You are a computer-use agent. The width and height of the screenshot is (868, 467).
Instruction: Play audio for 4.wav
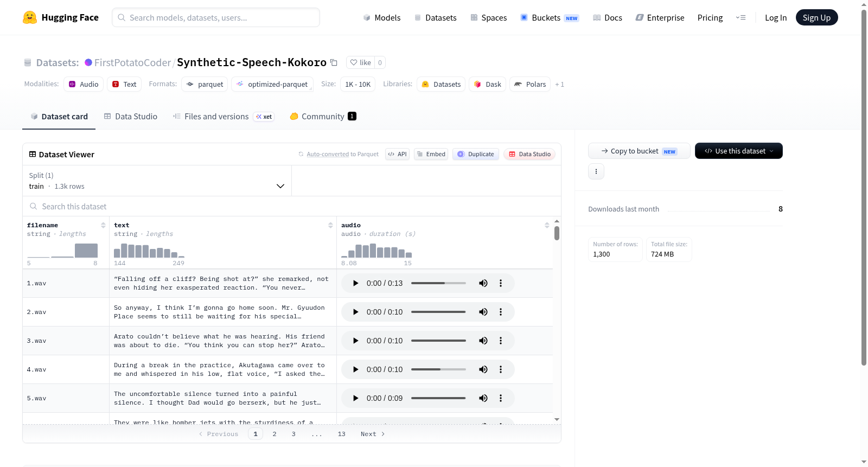[355, 369]
